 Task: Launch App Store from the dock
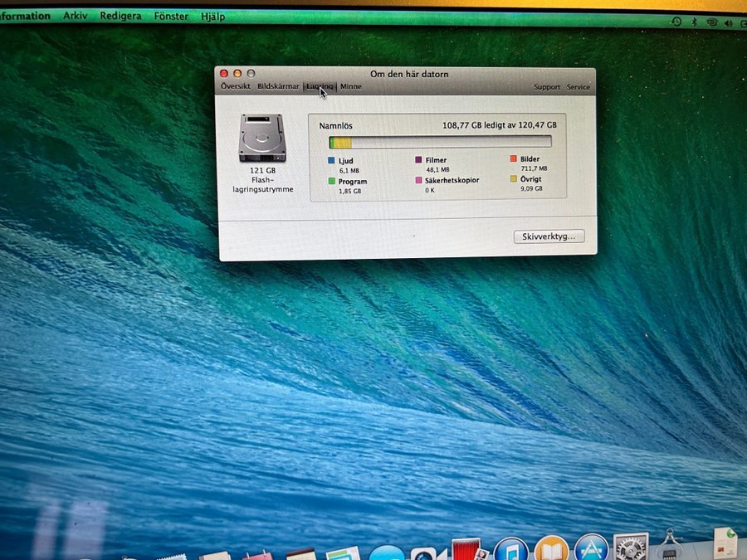(x=591, y=549)
